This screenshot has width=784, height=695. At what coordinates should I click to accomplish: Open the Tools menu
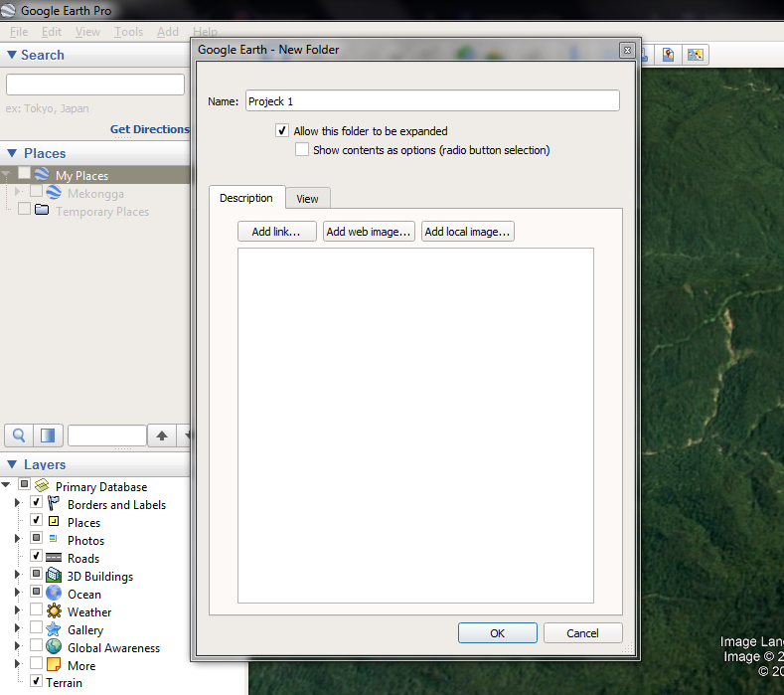[x=128, y=32]
